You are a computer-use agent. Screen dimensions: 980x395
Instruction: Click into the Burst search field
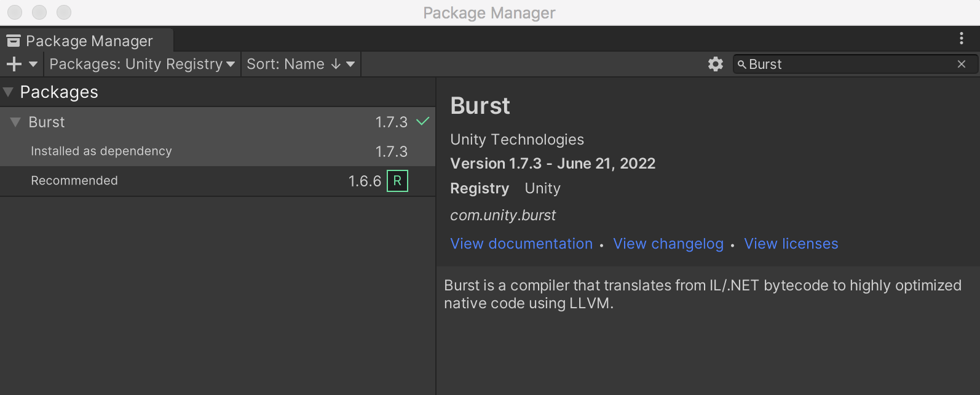pyautogui.click(x=848, y=64)
